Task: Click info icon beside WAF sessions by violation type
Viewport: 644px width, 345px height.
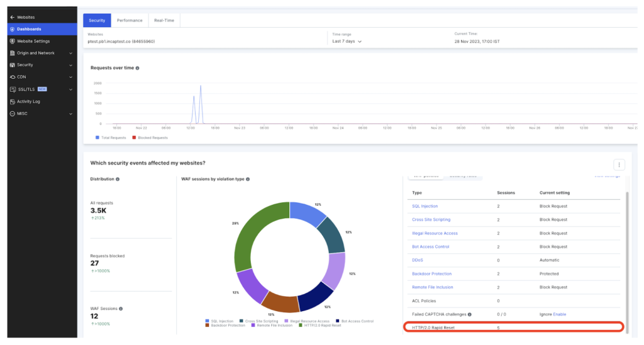Action: 248,179
